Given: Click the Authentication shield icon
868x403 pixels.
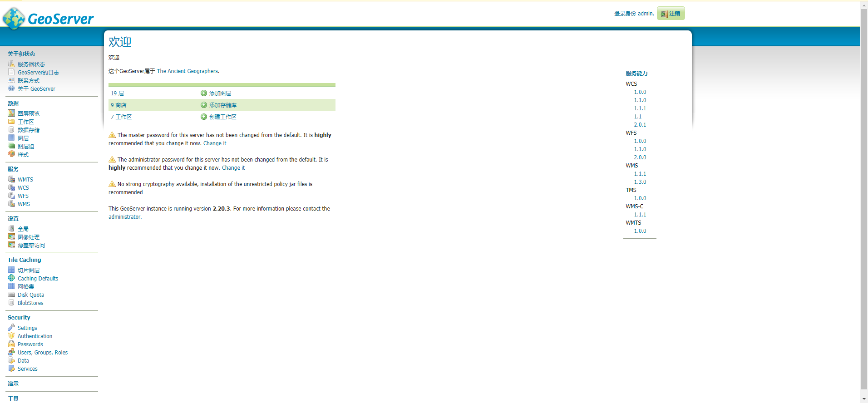Looking at the screenshot, I should (x=11, y=336).
